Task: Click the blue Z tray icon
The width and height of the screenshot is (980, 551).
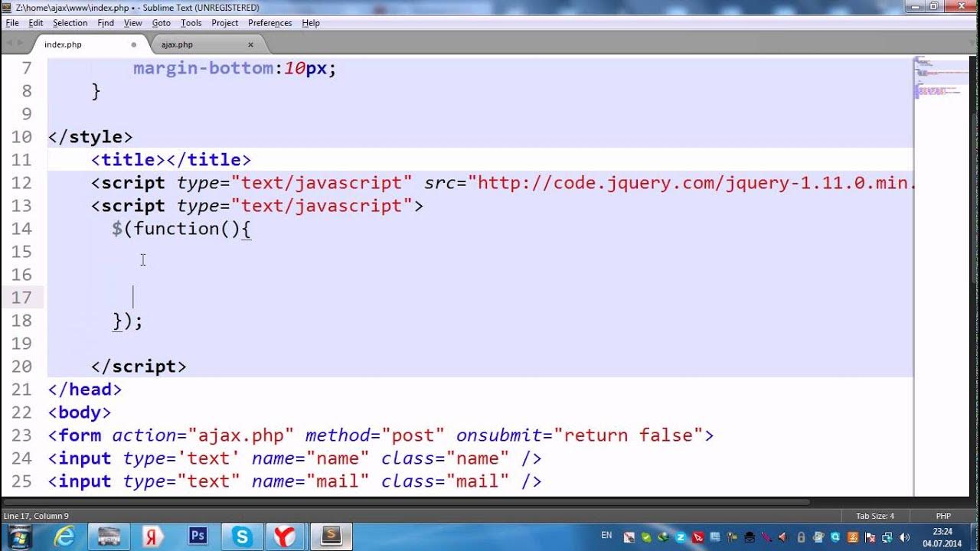Action: [x=681, y=537]
